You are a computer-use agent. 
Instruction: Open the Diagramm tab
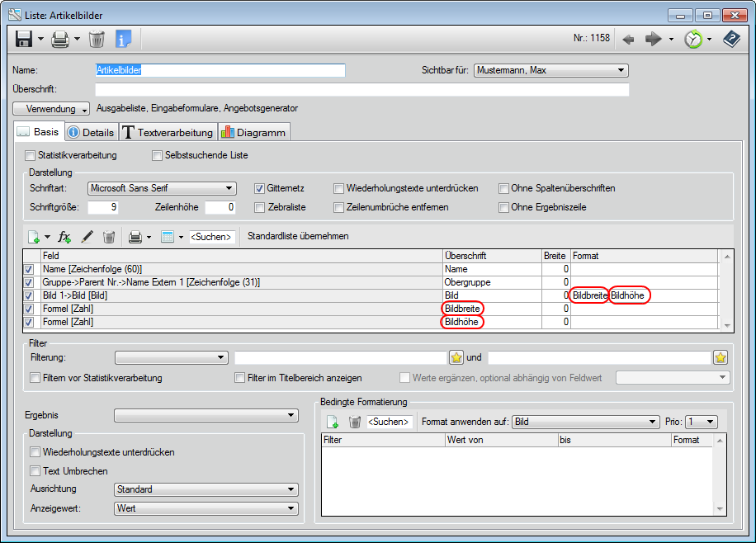(254, 132)
